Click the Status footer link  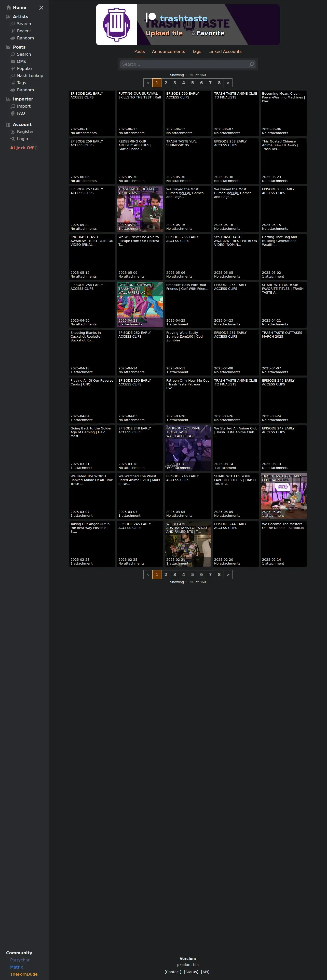coord(191,972)
